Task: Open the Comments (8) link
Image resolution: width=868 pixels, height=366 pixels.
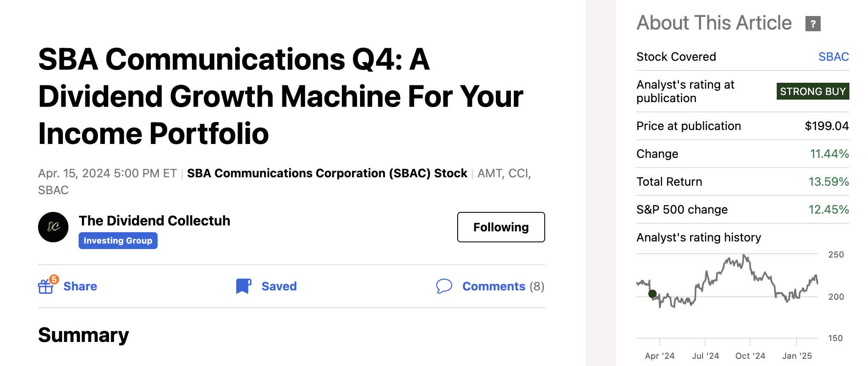Action: click(x=503, y=286)
